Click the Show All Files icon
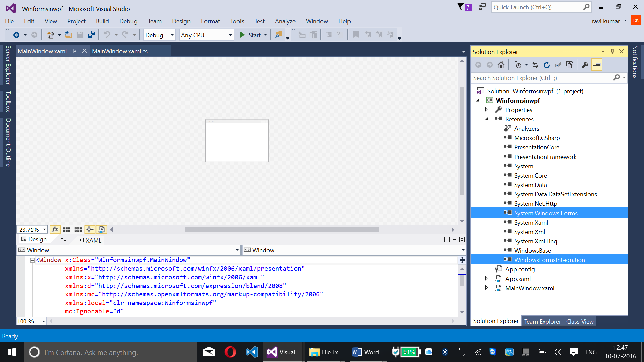 click(570, 65)
